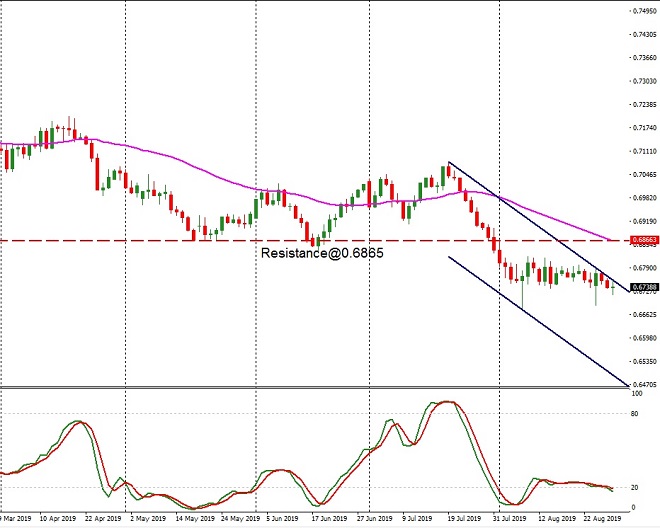Click the 0.71110 price axis label
This screenshot has width=660, height=528.
tap(645, 151)
